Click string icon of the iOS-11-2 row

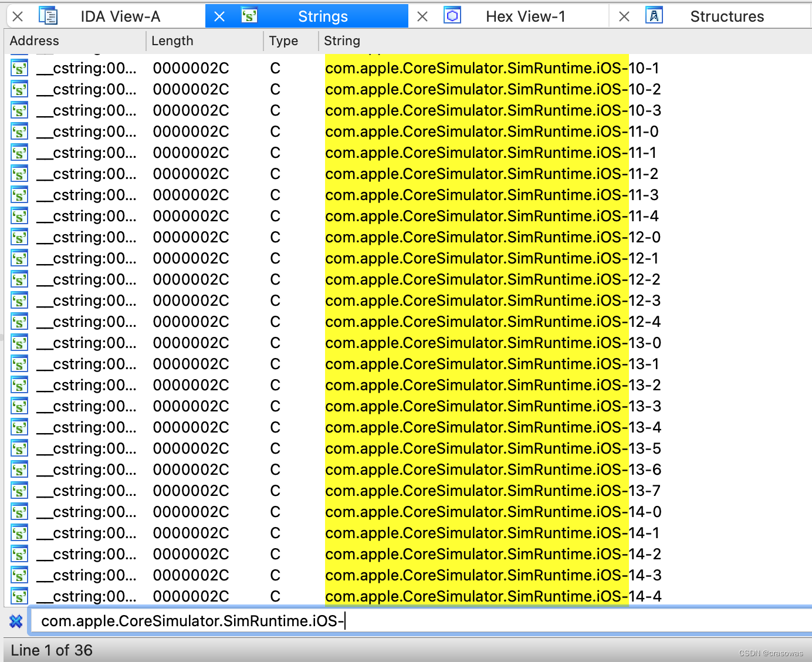click(x=19, y=174)
